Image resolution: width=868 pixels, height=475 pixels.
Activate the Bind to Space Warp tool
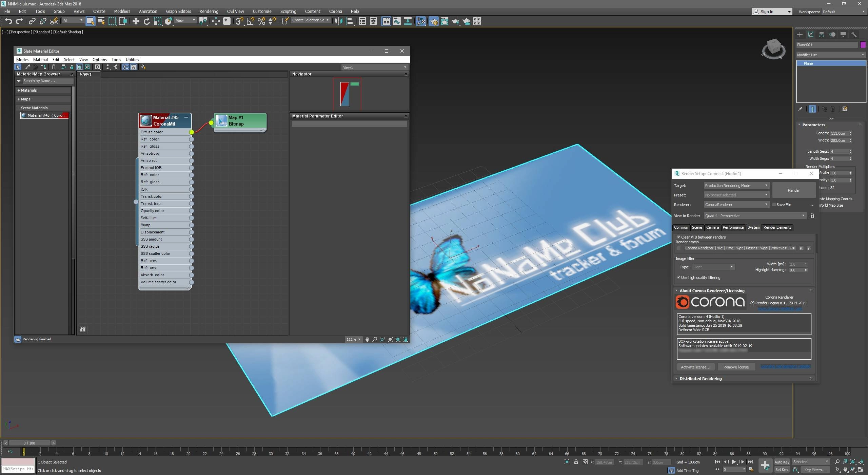pyautogui.click(x=54, y=21)
